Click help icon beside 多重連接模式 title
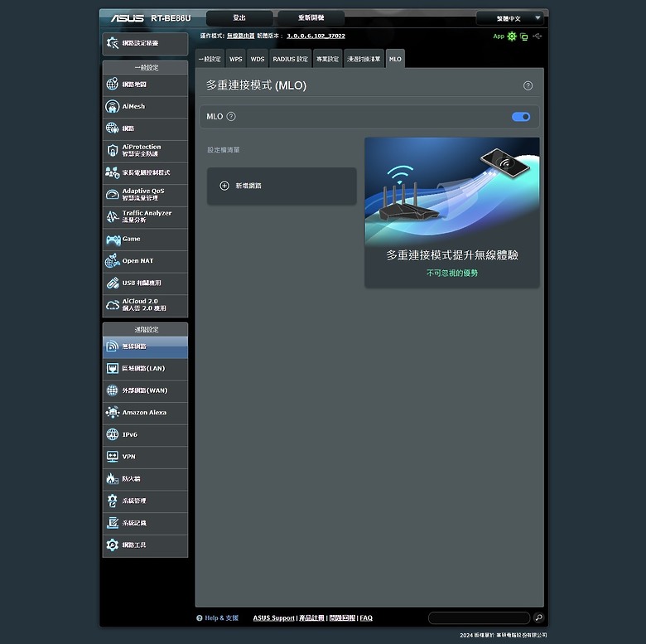 (x=528, y=85)
